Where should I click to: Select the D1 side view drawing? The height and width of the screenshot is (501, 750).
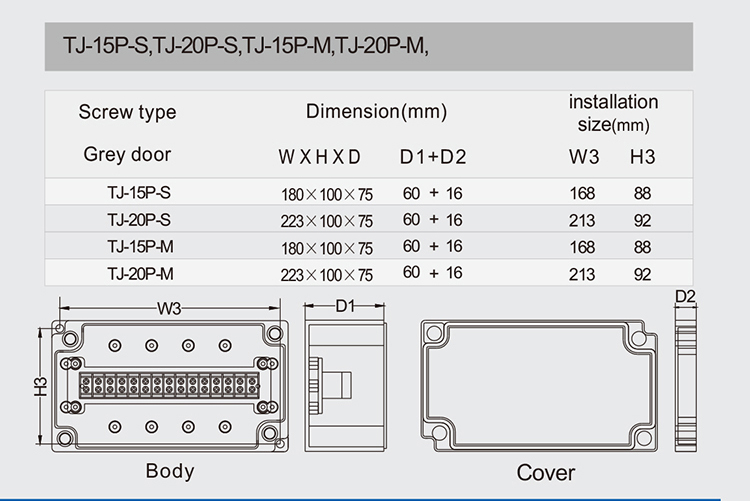(x=344, y=385)
